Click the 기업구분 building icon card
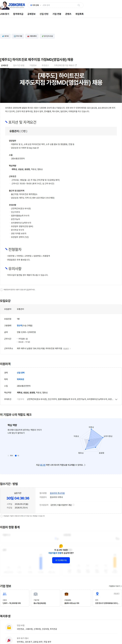 coord(45,598)
